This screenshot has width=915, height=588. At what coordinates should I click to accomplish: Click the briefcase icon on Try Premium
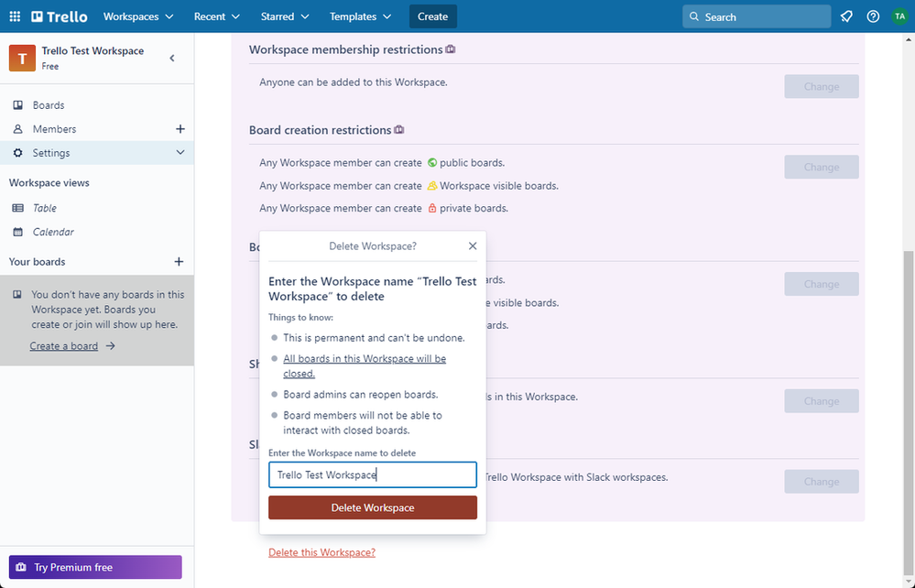click(21, 567)
